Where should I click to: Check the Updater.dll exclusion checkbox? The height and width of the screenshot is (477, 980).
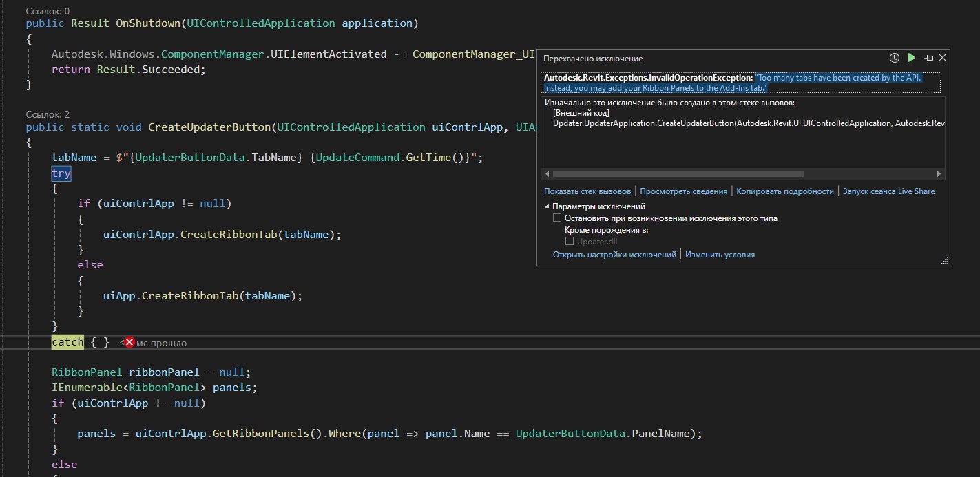[571, 241]
